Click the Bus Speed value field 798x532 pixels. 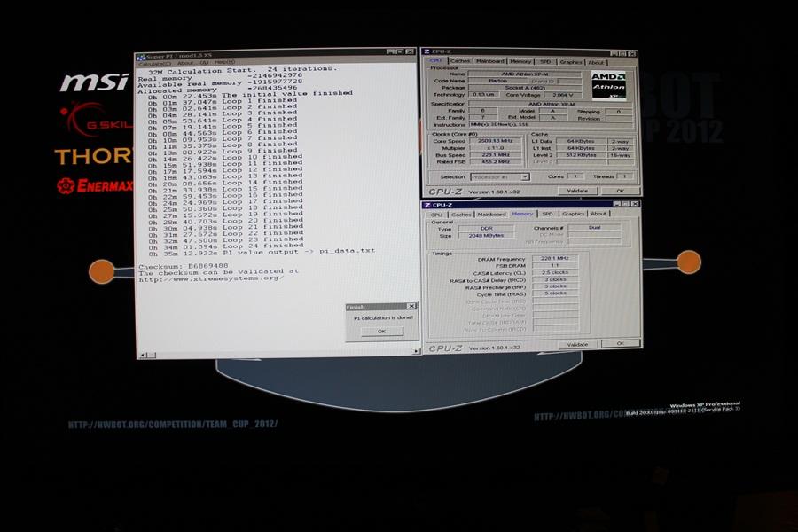pyautogui.click(x=495, y=155)
